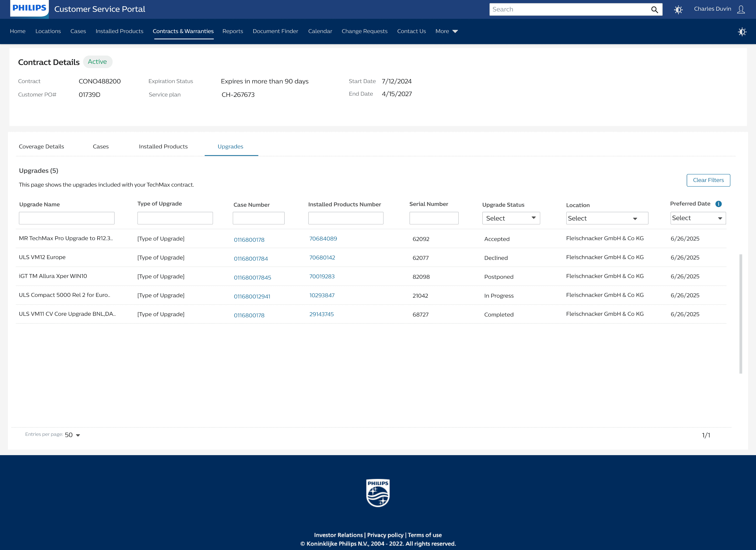Viewport: 756px width, 550px height.
Task: Click Preferred Date info icon
Action: coord(719,204)
